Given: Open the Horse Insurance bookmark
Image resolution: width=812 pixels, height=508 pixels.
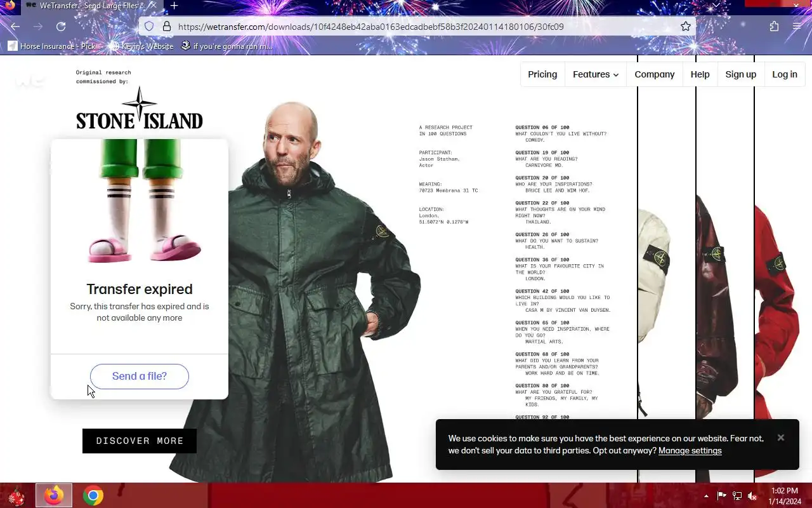Looking at the screenshot, I should [55, 46].
